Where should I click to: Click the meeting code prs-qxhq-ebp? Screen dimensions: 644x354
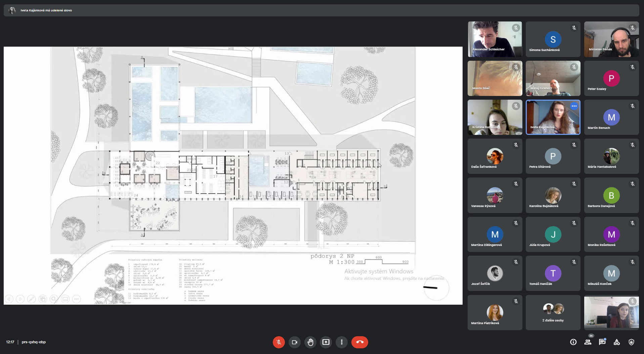(34, 342)
